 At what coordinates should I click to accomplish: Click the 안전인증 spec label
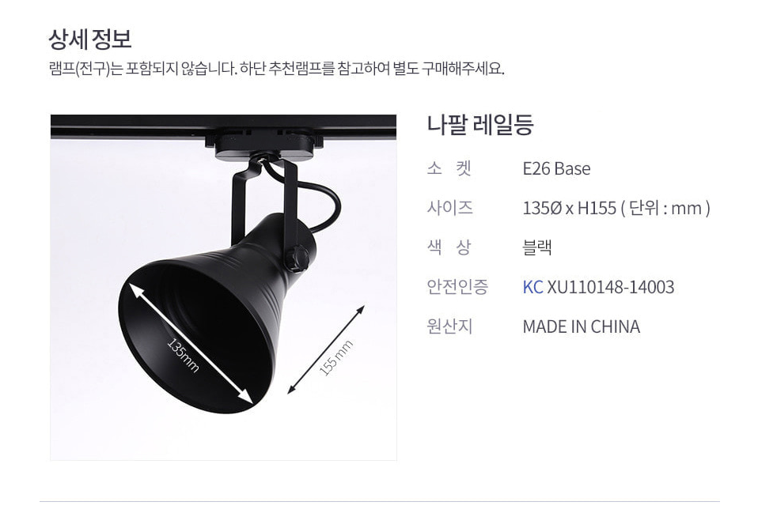[457, 287]
